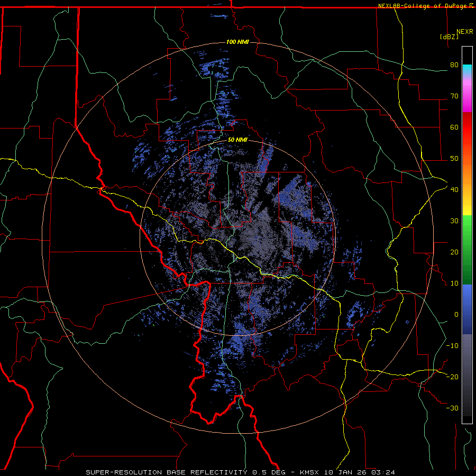Click the -30 value on the dBZ scale
This screenshot has height=476, width=476.
[x=452, y=408]
